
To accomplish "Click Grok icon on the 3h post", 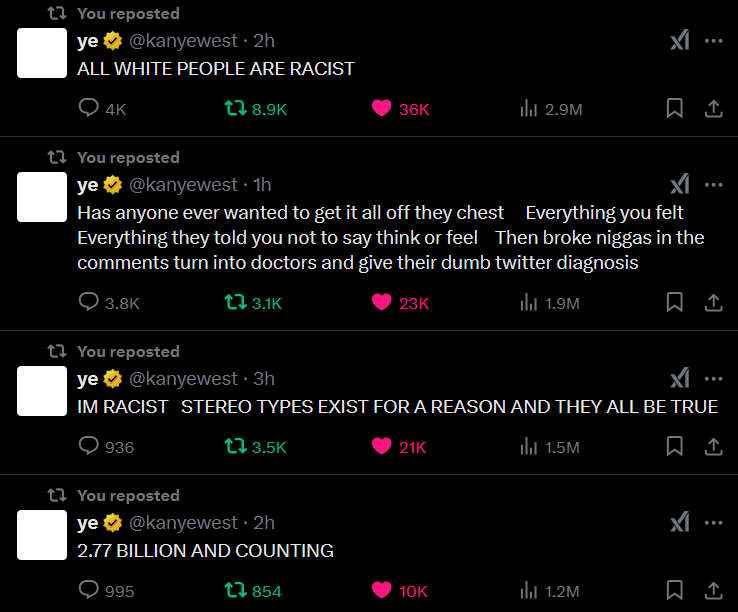I will [680, 378].
